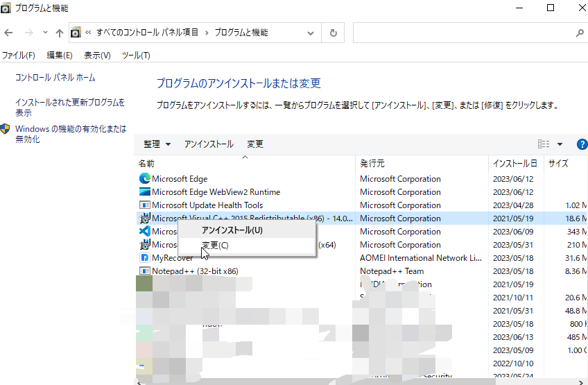Open the help question mark icon
This screenshot has width=588, height=385.
(582, 144)
